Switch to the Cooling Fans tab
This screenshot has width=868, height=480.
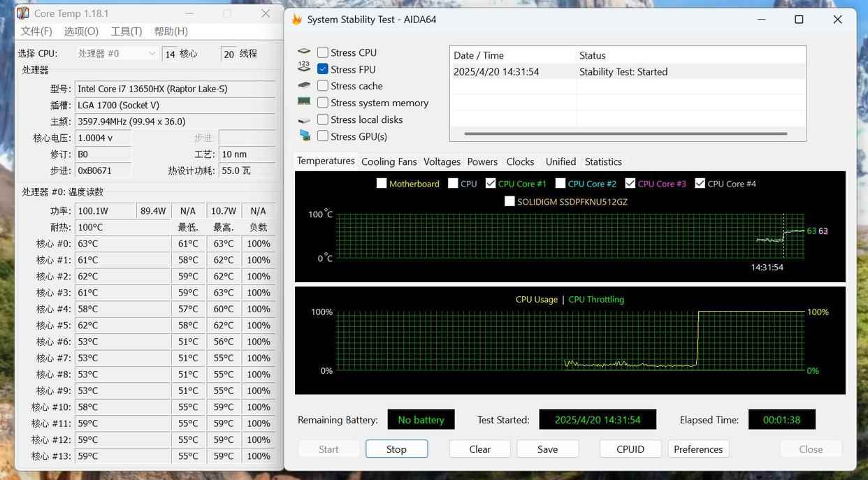(x=389, y=161)
